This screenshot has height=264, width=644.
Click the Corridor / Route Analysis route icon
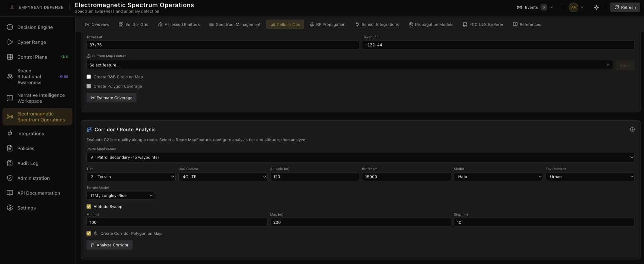click(x=89, y=129)
